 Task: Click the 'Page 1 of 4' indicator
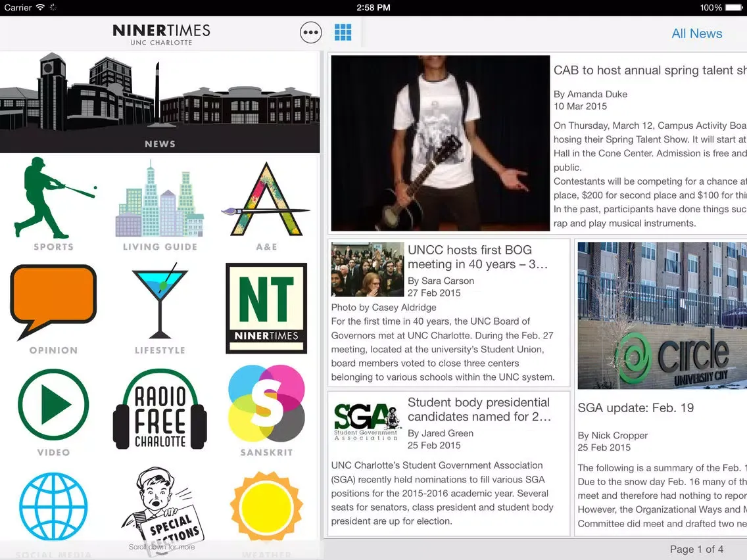(x=696, y=549)
